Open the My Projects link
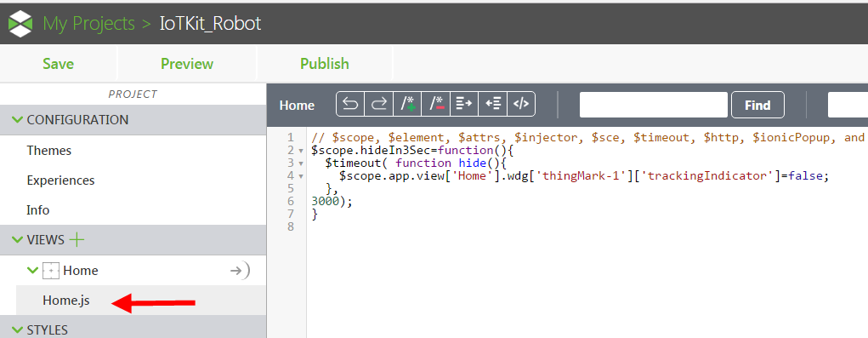This screenshot has height=338, width=868. [88, 23]
